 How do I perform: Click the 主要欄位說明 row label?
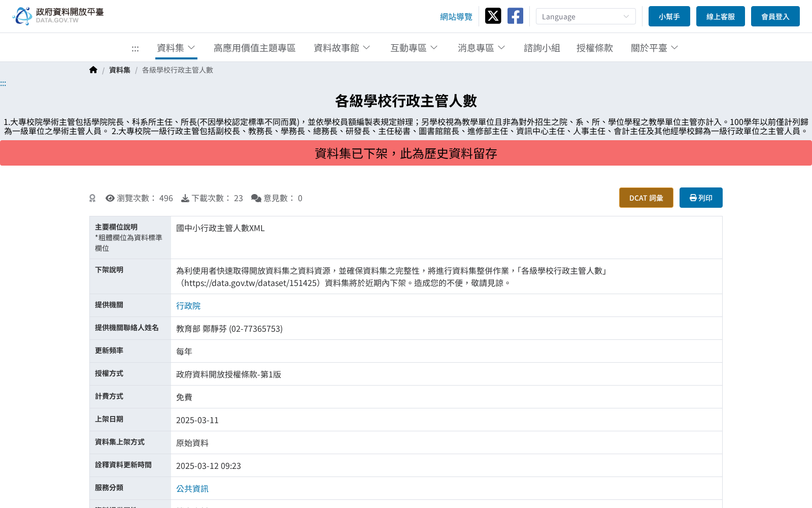(116, 227)
